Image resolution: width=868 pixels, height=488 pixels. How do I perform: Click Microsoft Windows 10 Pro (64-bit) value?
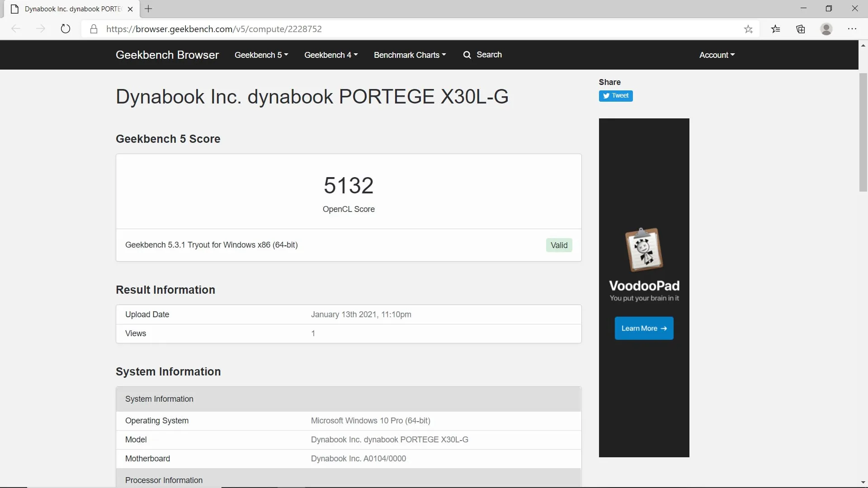[370, 421]
